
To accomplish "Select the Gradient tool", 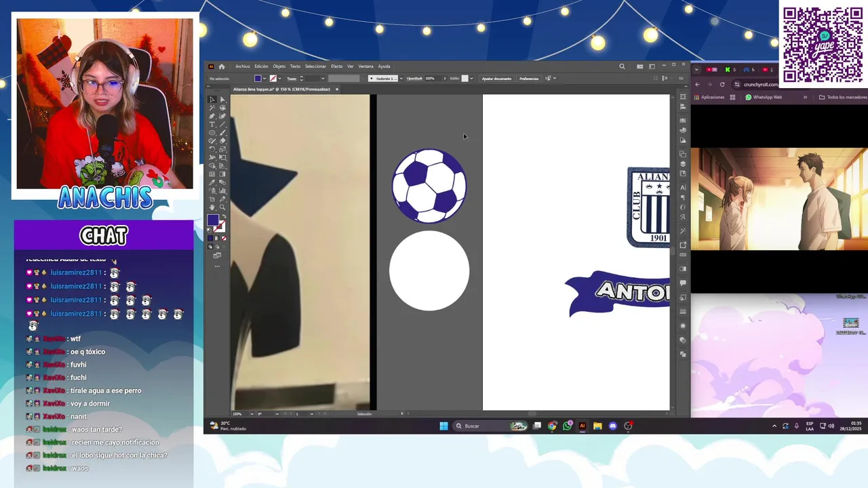I will pos(222,174).
